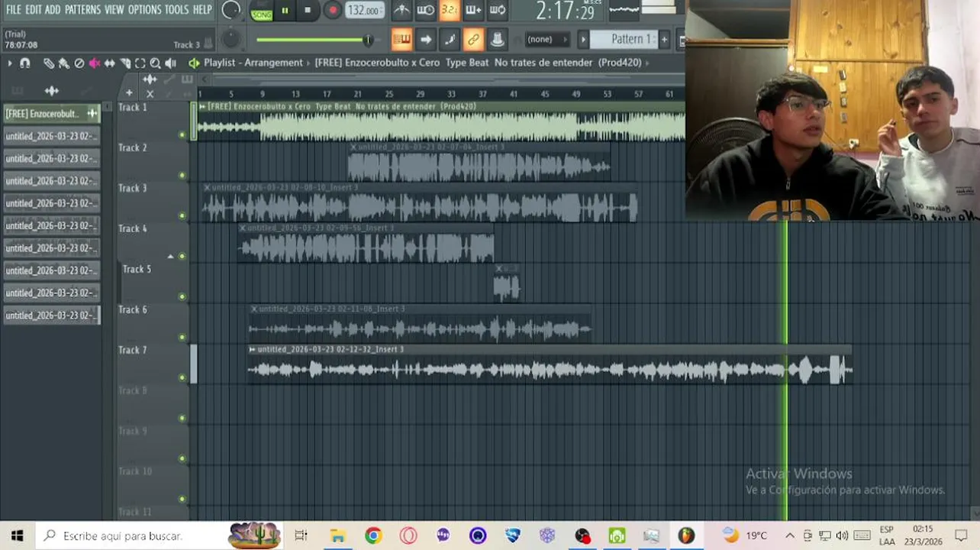
Task: Click the red record button
Action: pos(332,11)
